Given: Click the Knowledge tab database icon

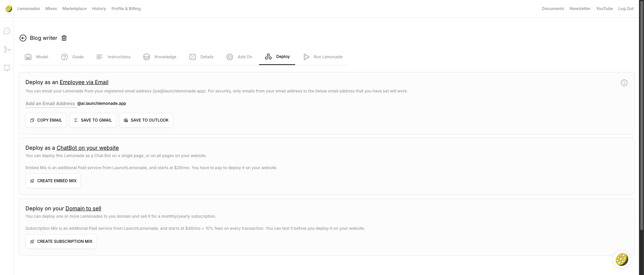Looking at the screenshot, I should coord(147,57).
